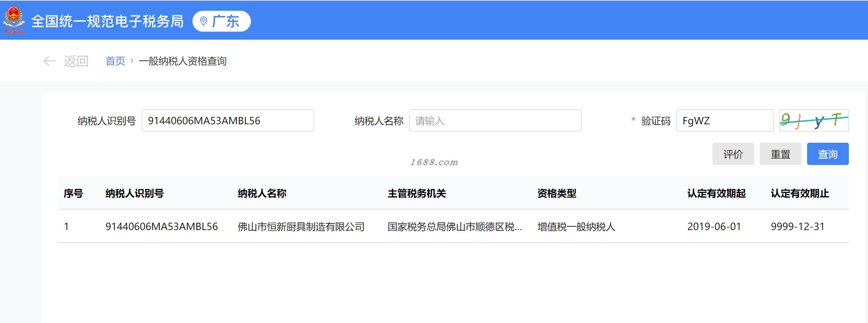Screen dimensions: 868x323
Task: Click the row number 1 cell
Action: click(x=66, y=227)
